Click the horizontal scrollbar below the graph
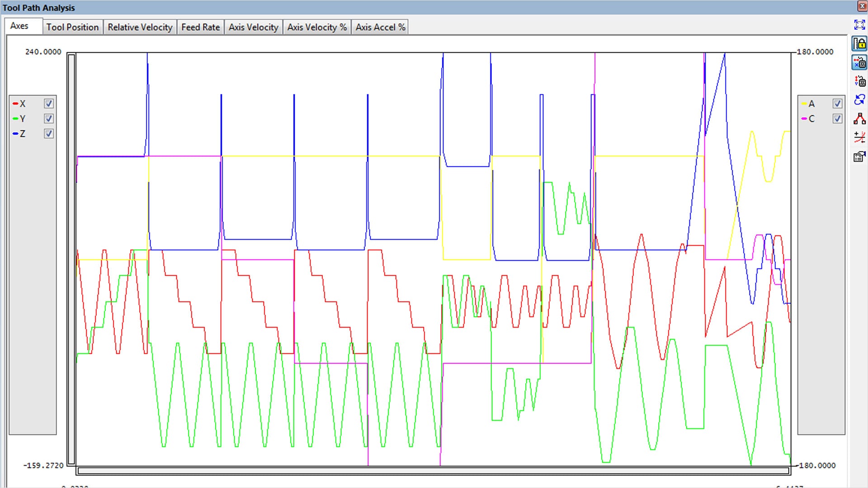Screen dimensions: 868x488 coord(433,471)
